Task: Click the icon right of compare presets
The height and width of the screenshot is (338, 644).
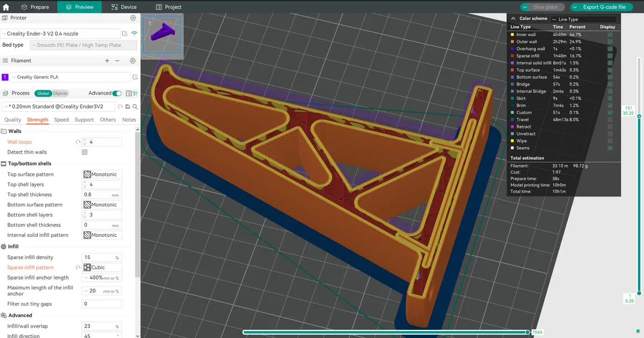Action: [135, 94]
